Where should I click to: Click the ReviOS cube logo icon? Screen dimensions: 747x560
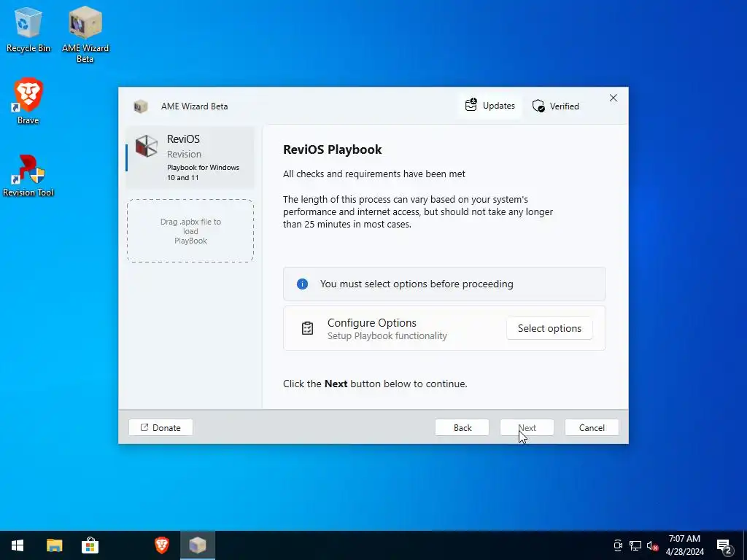pyautogui.click(x=146, y=146)
